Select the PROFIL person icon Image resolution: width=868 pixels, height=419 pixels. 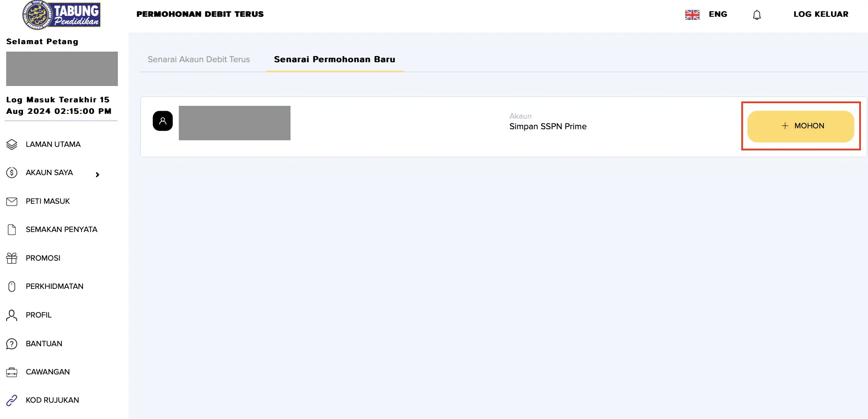[x=12, y=315]
